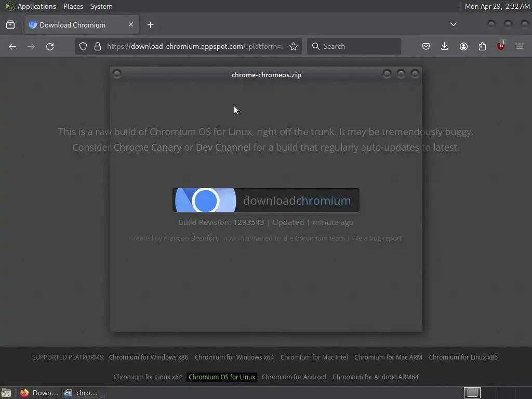Open the Chromium team link
The height and width of the screenshot is (399, 532).
320,238
